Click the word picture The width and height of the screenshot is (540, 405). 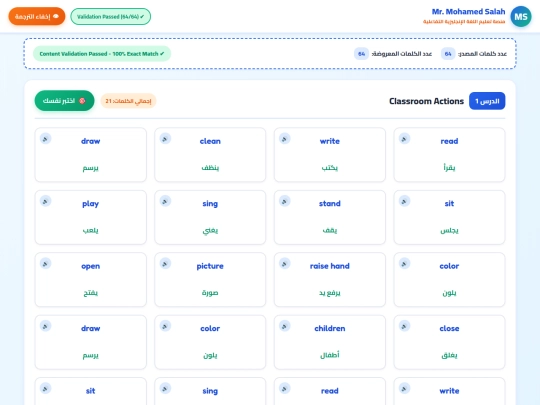[x=210, y=266]
